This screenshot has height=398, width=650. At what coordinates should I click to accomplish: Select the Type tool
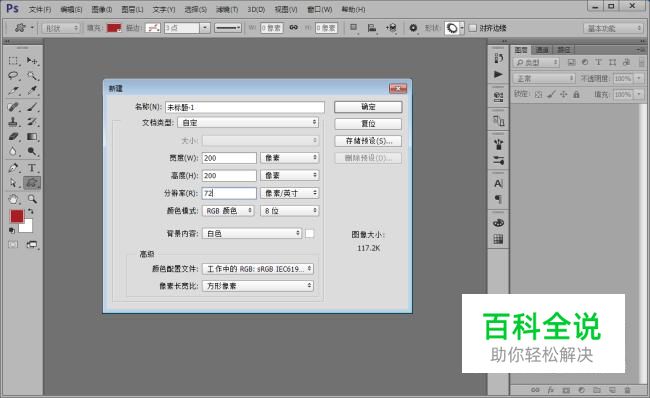pos(32,168)
